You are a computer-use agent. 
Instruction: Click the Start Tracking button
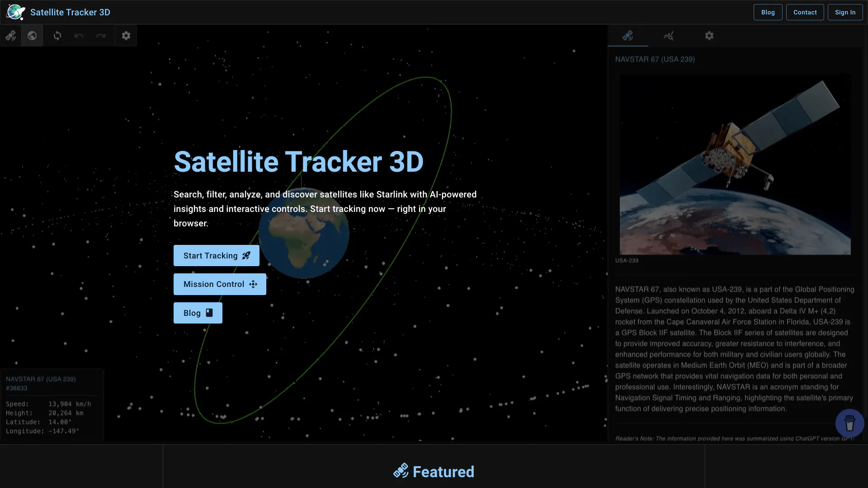tap(216, 256)
